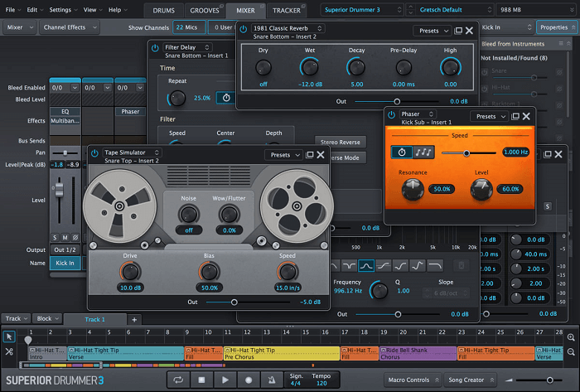Image resolution: width=580 pixels, height=392 pixels.
Task: Adjust the Tape Simulator Out slider
Action: point(248,302)
